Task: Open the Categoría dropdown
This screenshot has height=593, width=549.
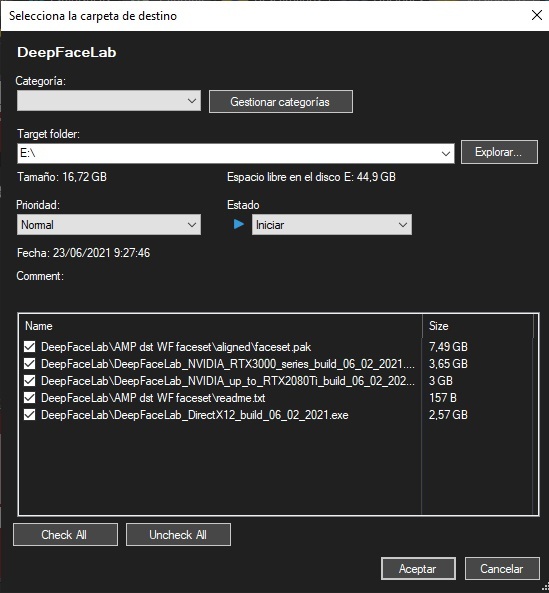Action: click(109, 101)
